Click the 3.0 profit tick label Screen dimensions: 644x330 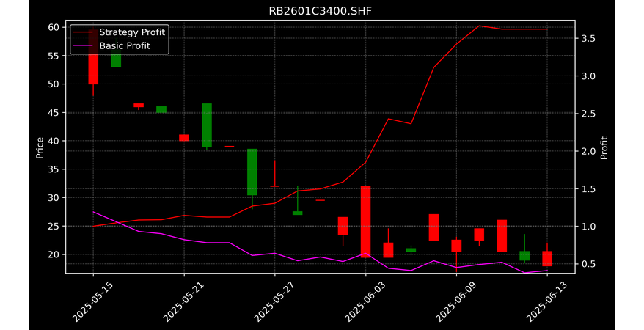tap(588, 76)
